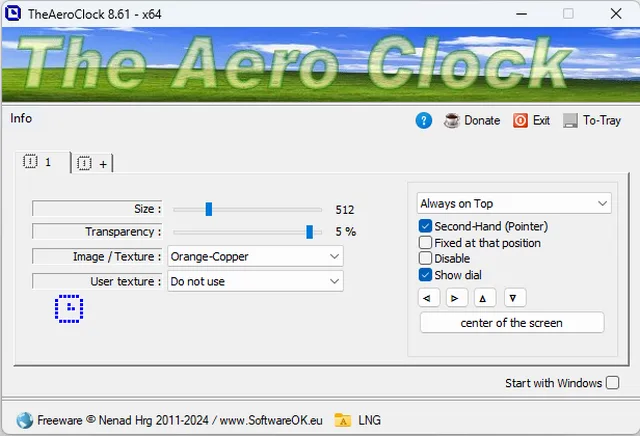
Task: Click center of the screen button
Action: [512, 323]
